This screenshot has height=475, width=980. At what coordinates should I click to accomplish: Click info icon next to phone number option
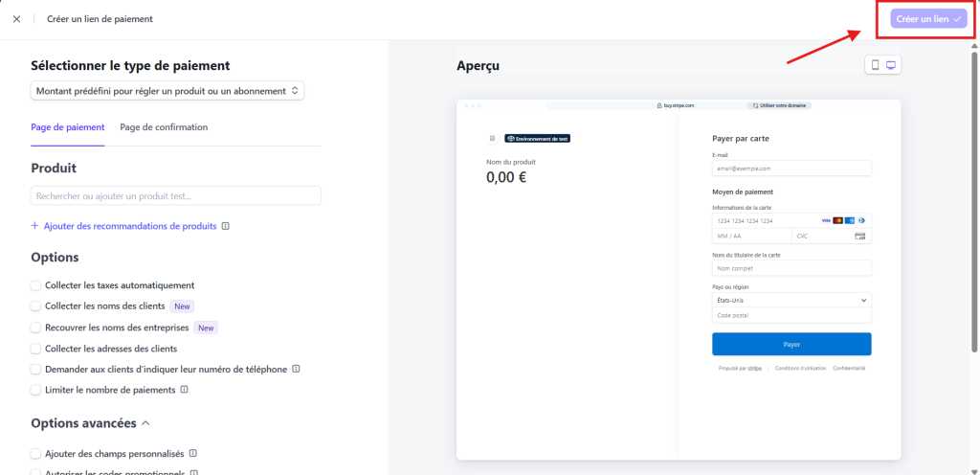point(296,370)
